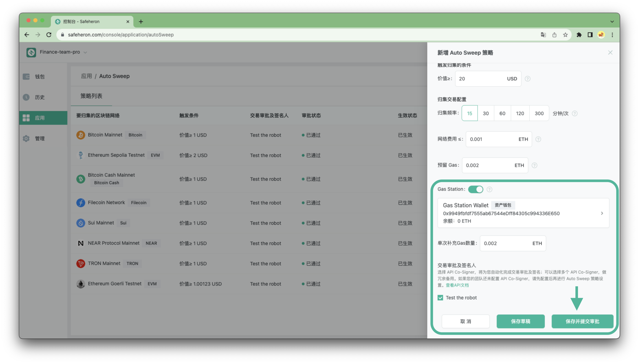The height and width of the screenshot is (364, 639).
Task: Choose the 120 minutes sweep frequency option
Action: pos(520,113)
